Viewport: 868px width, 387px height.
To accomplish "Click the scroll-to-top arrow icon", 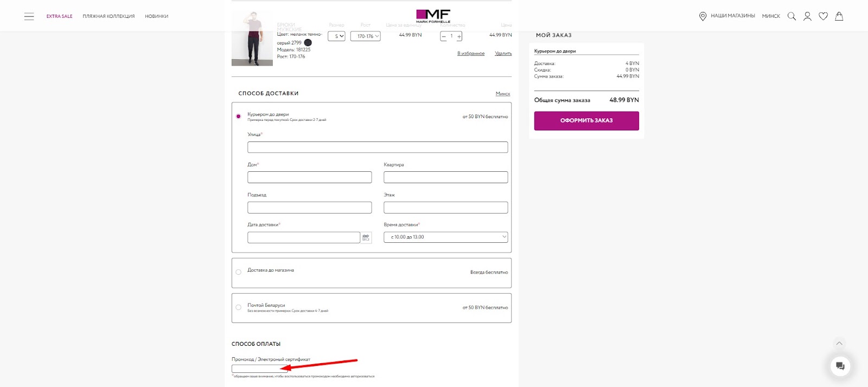I will coord(839,343).
